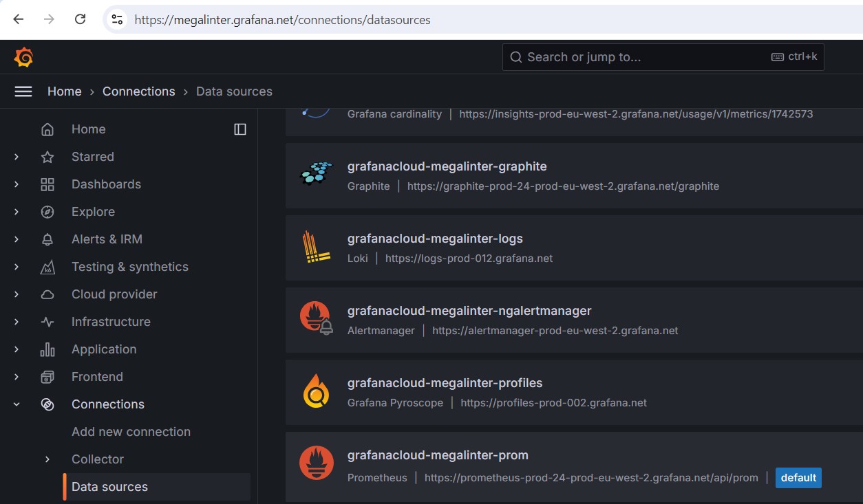Screen dimensions: 863x504
Task: Click the Grafana logo icon
Action: click(x=23, y=58)
